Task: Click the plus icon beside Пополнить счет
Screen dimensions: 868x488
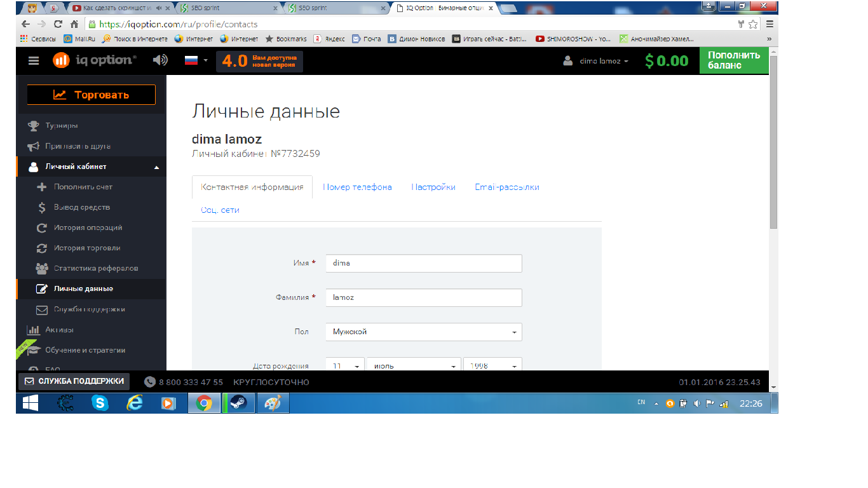Action: [42, 187]
